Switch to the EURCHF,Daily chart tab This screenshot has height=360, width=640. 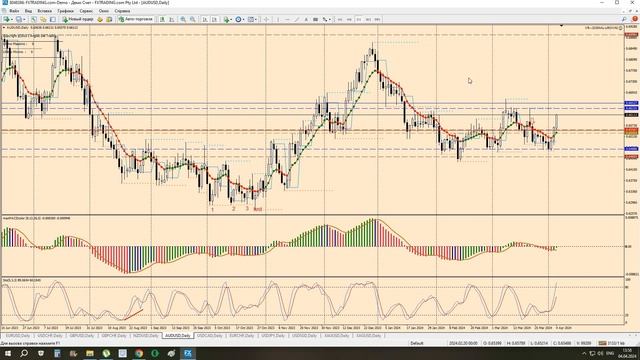pos(242,336)
